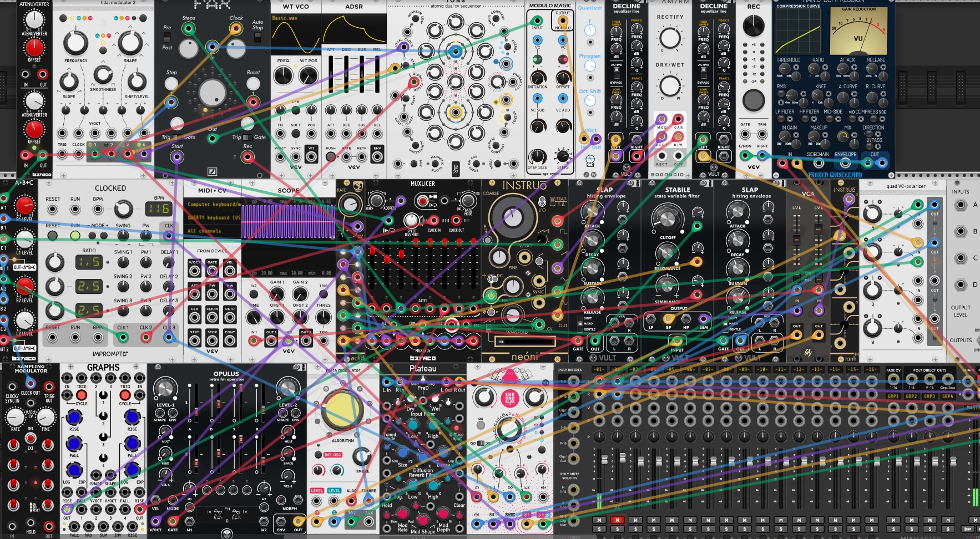
Task: Click the FREQ knob on WT VCO
Action: click(283, 76)
